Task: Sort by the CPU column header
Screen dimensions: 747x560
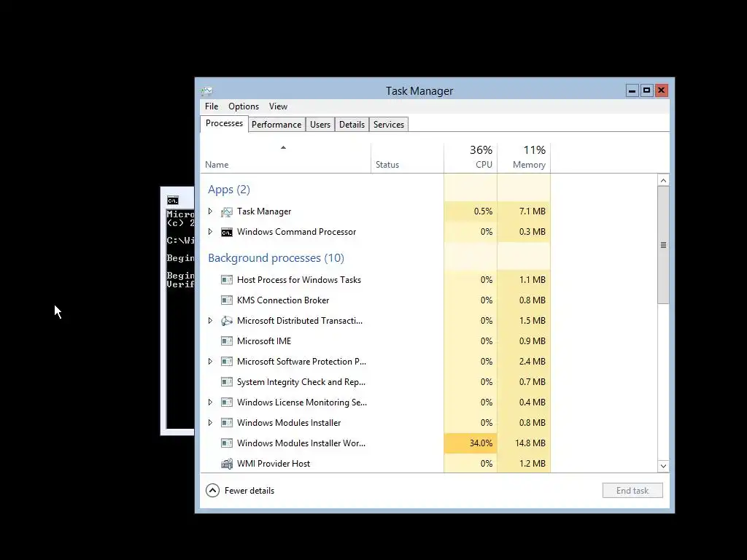Action: click(x=471, y=157)
